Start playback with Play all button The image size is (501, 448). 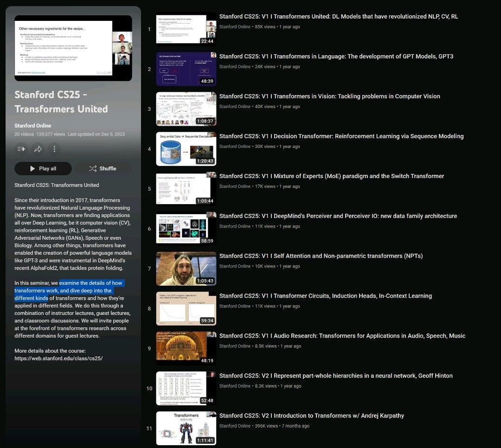tap(43, 168)
